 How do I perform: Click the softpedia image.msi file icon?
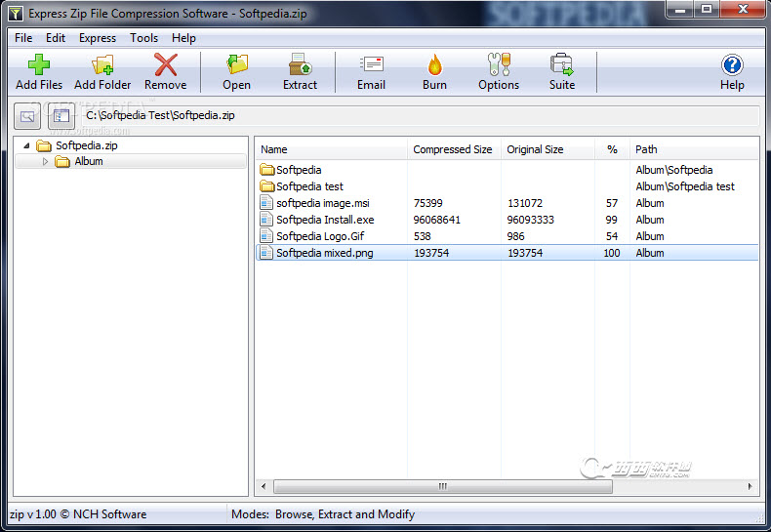(266, 203)
